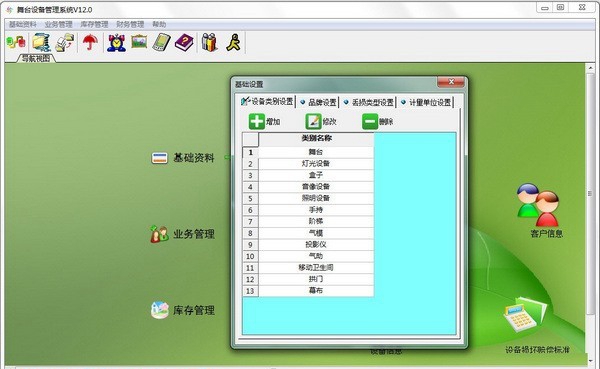Image resolution: width=600 pixels, height=369 pixels.
Task: Click the red umbrella toolbar icon
Action: pos(90,42)
